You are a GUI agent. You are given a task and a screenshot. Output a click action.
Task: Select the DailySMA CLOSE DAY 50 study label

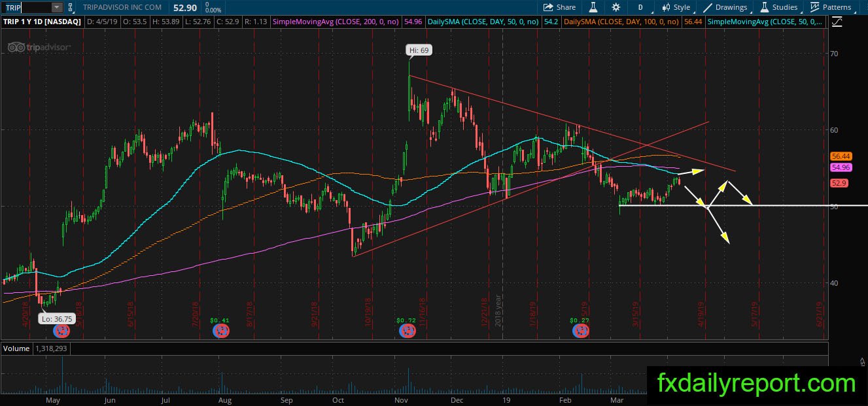(483, 22)
